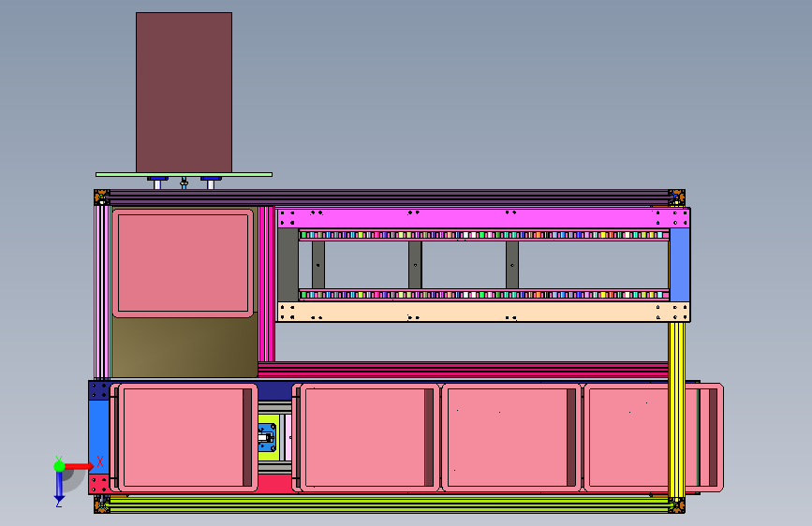Select the yellow-green bracket between the bins
This screenshot has width=812, height=526.
click(x=268, y=437)
